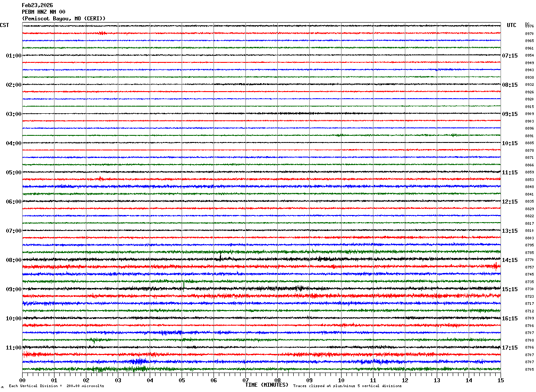
Task: Select the "01:00" CST time label
Action: point(14,56)
